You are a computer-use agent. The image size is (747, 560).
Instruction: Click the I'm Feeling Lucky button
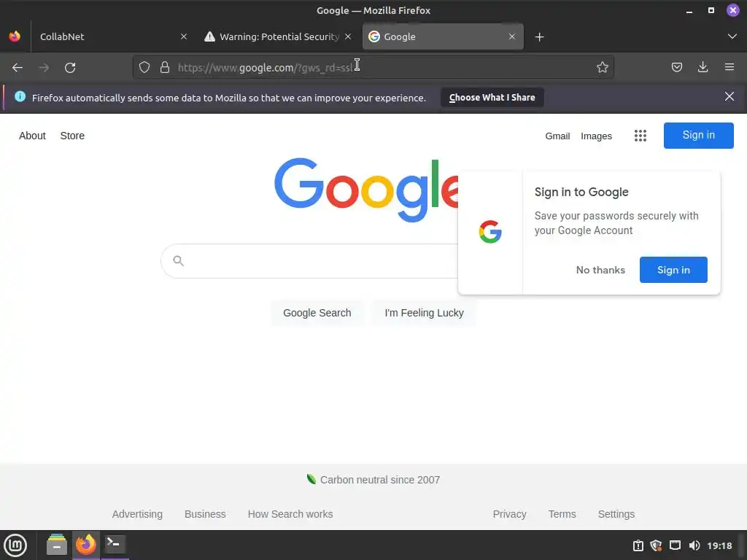pos(424,313)
